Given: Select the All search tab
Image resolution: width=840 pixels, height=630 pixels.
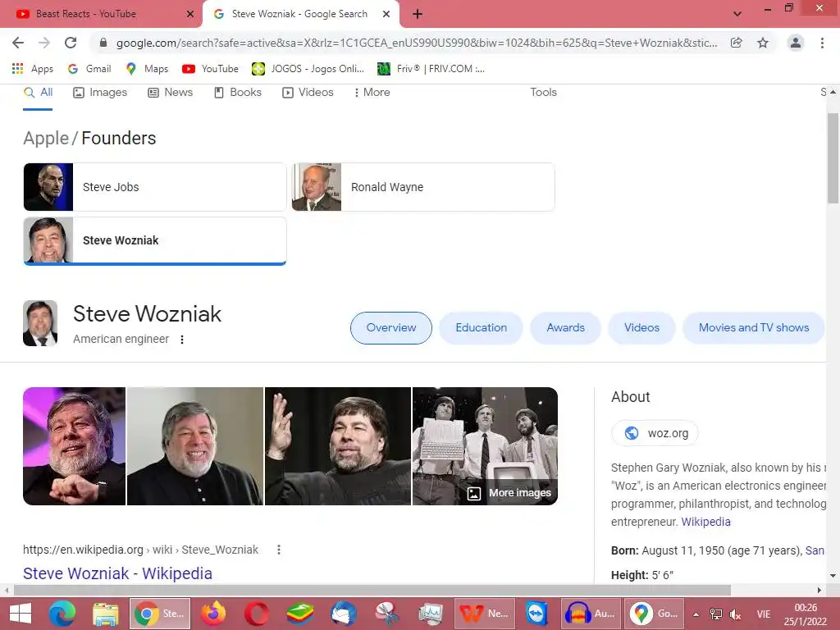Looking at the screenshot, I should pyautogui.click(x=38, y=92).
